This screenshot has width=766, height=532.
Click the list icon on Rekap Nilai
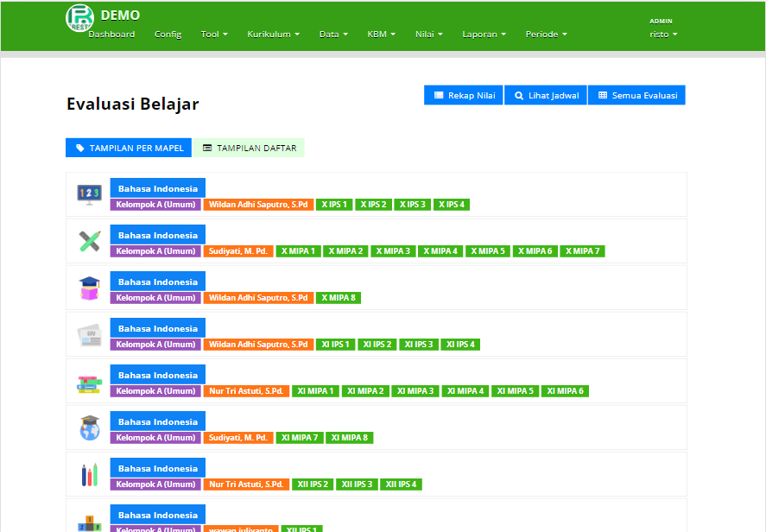[x=437, y=95]
